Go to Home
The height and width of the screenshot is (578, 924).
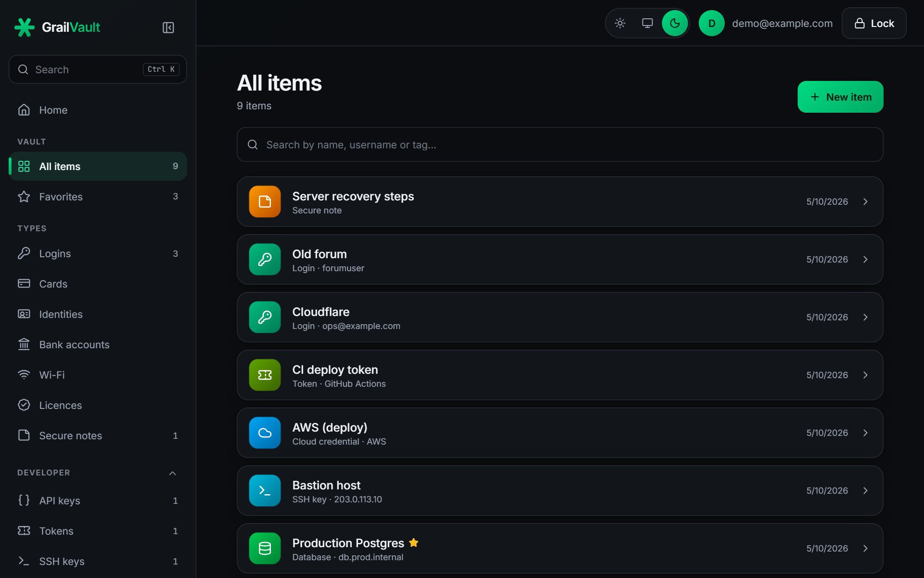(x=98, y=110)
